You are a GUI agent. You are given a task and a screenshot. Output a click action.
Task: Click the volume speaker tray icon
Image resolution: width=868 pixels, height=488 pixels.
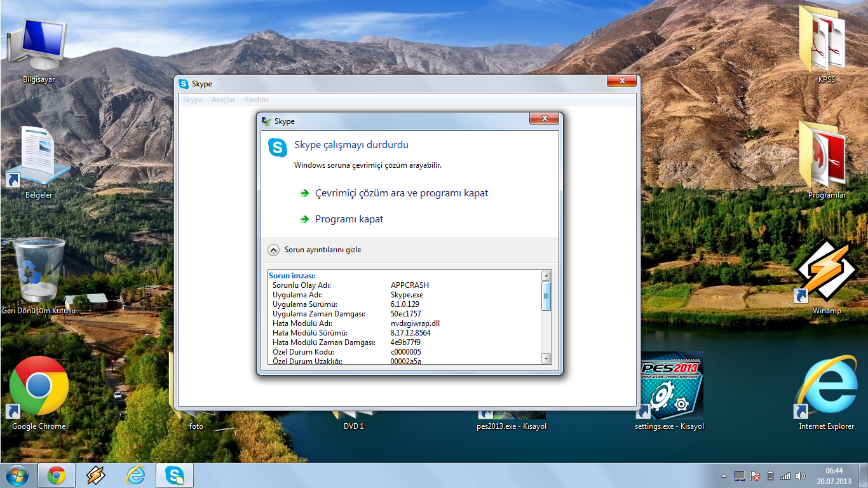coord(801,476)
